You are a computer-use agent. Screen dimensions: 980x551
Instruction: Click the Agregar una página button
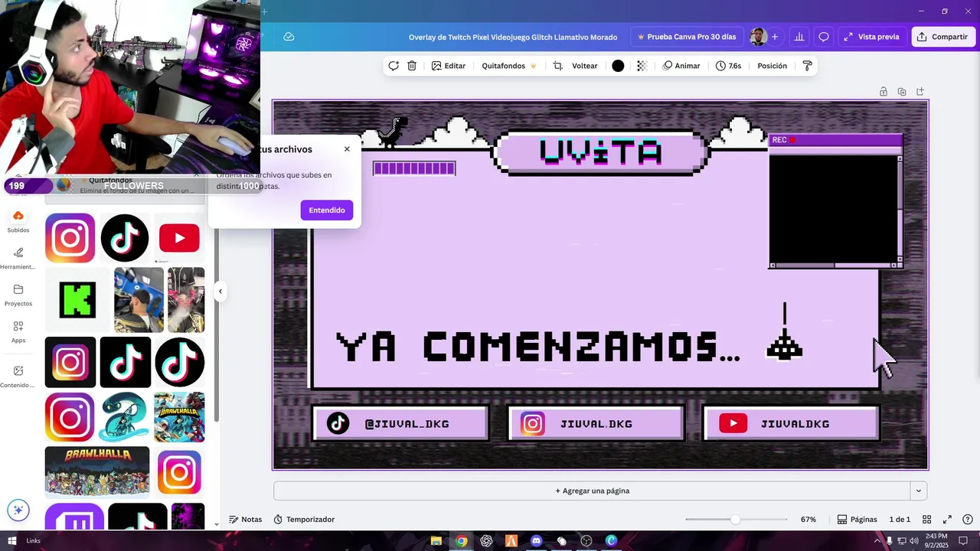coord(592,491)
